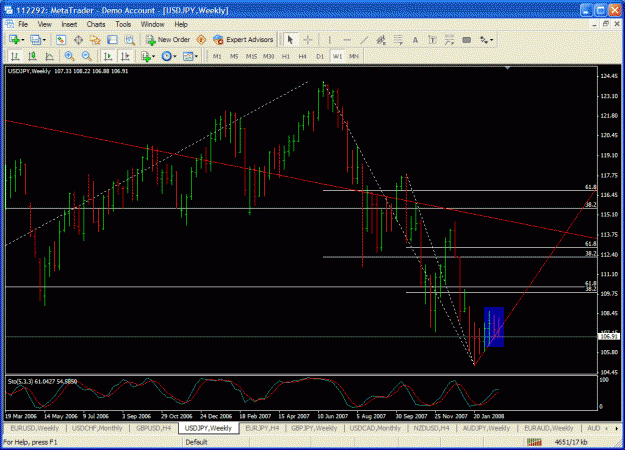
Task: Expand the New Chart dropdown arrow
Action: (23, 40)
